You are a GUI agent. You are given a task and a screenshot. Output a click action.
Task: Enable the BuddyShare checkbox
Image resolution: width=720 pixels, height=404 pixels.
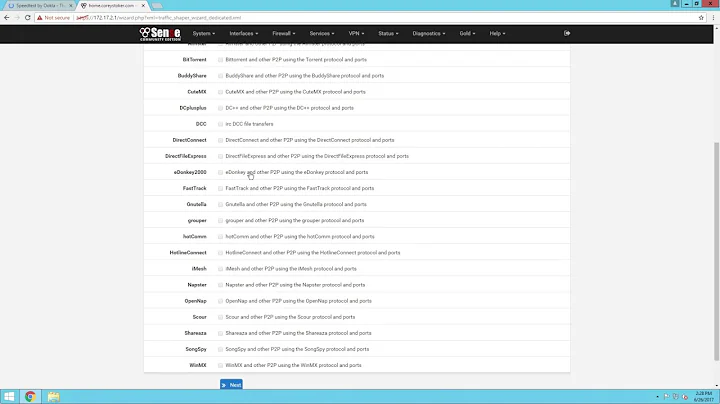(220, 76)
